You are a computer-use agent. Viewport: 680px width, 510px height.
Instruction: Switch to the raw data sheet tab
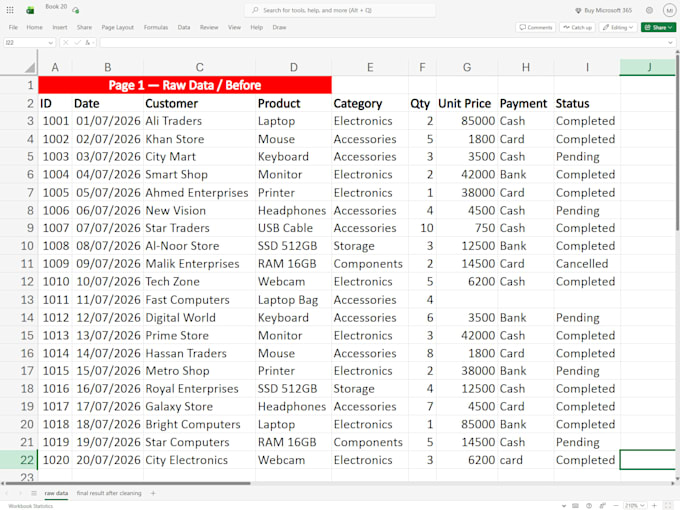coord(56,493)
